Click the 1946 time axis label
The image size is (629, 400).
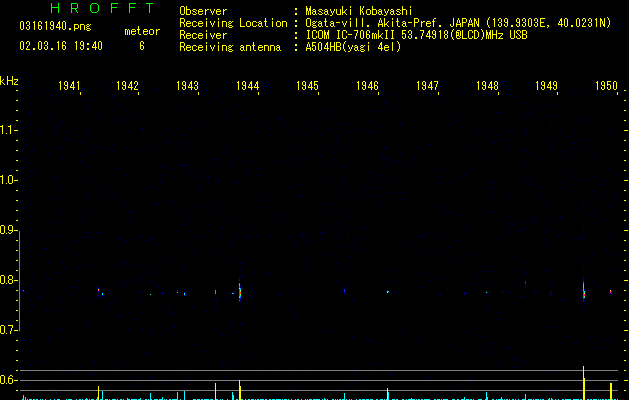[367, 86]
